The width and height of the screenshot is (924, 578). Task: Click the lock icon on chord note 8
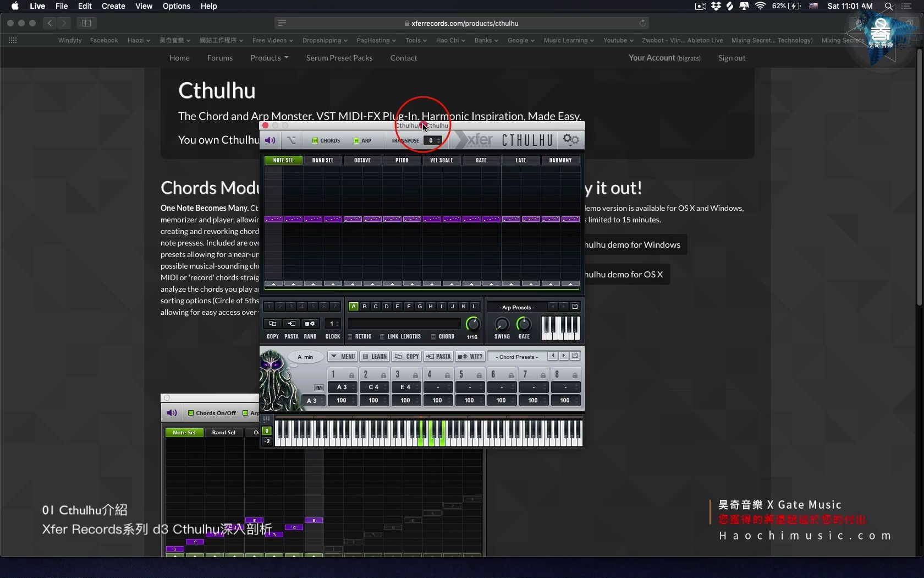click(x=575, y=375)
